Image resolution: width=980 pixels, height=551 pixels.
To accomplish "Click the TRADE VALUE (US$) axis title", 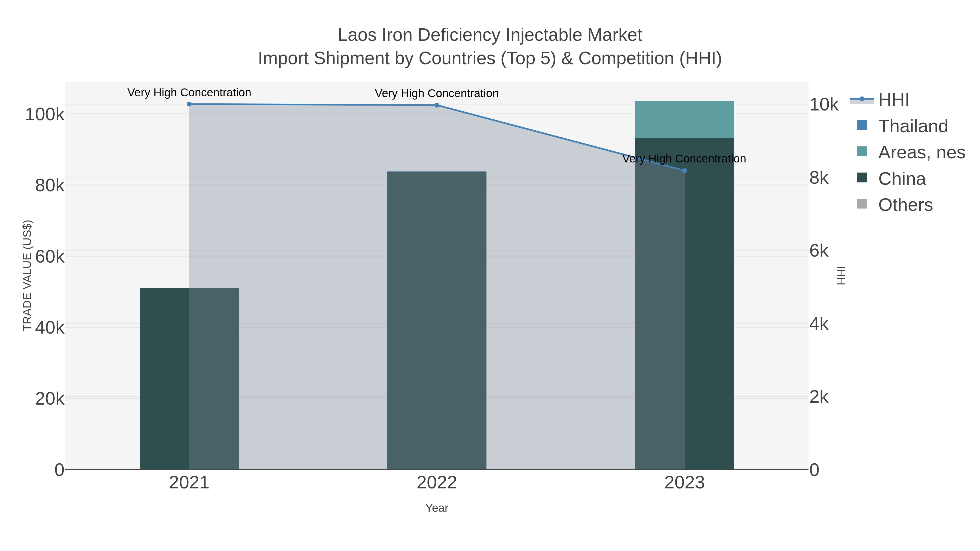I will [x=27, y=275].
